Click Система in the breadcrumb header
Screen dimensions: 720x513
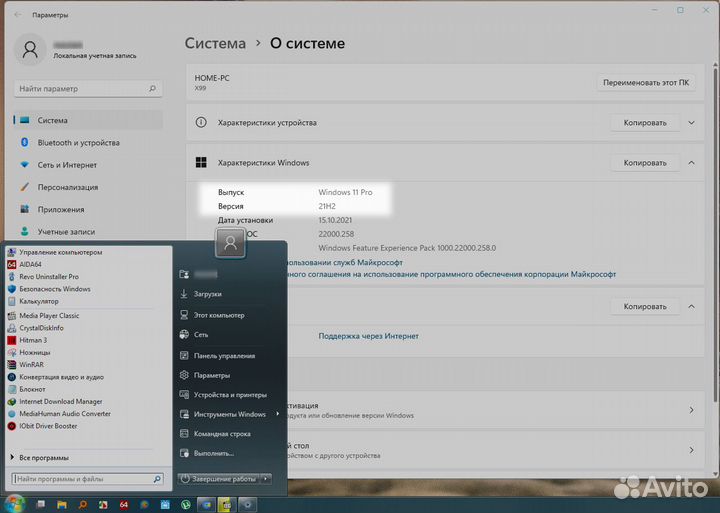[x=215, y=43]
